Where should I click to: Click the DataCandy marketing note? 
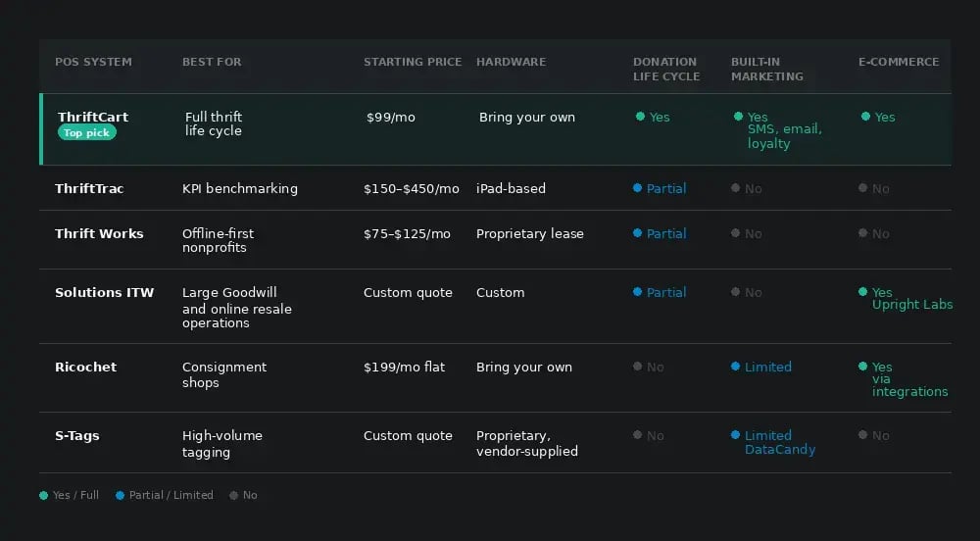(780, 450)
